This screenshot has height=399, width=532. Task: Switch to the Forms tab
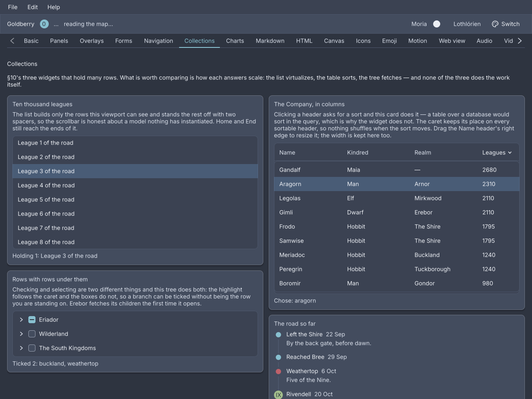[x=124, y=41]
